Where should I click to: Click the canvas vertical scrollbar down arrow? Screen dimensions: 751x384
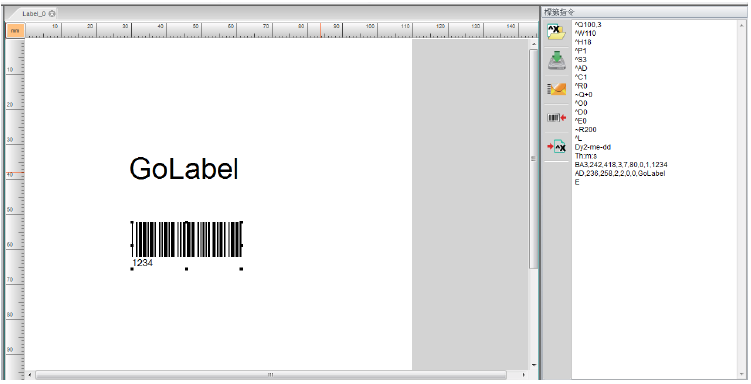click(x=534, y=365)
